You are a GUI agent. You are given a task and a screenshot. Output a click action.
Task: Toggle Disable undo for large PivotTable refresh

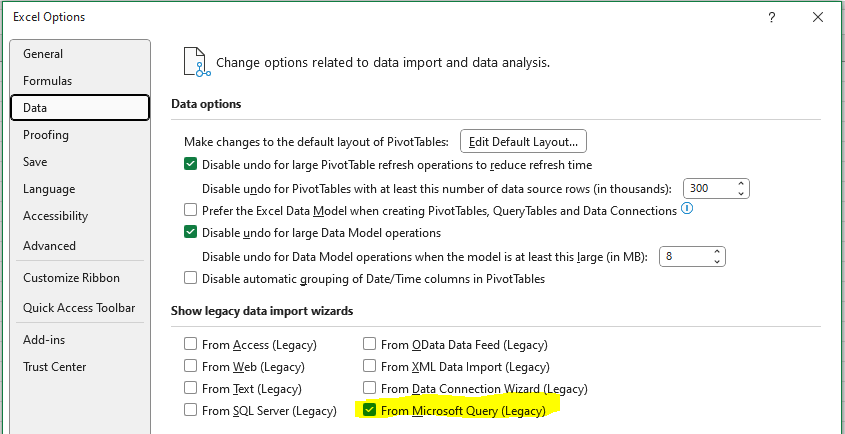[190, 164]
